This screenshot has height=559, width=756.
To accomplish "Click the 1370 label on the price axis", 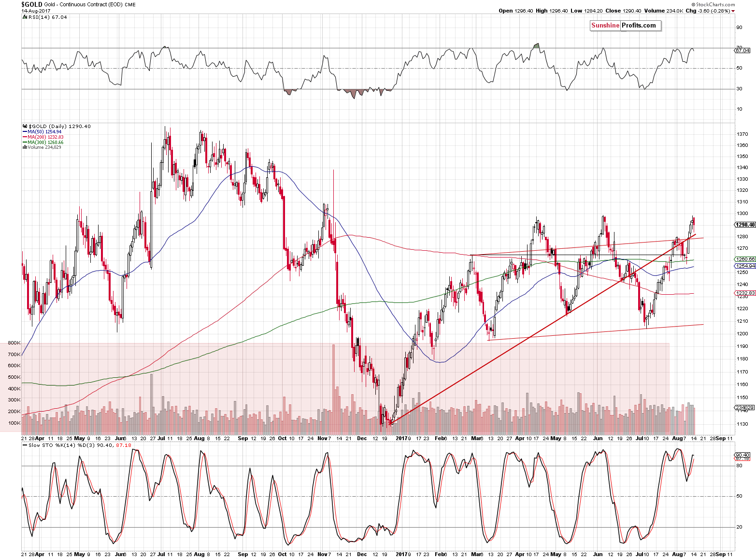I will (742, 134).
